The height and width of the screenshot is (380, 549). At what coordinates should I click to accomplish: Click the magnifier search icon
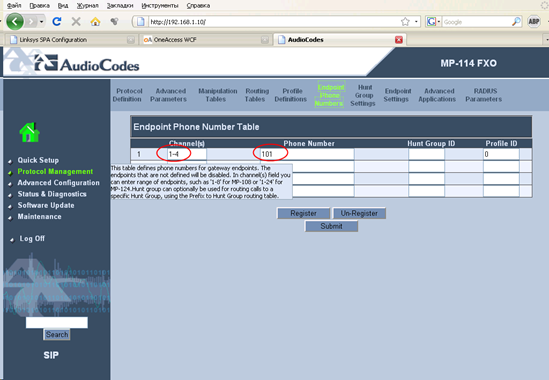click(516, 22)
